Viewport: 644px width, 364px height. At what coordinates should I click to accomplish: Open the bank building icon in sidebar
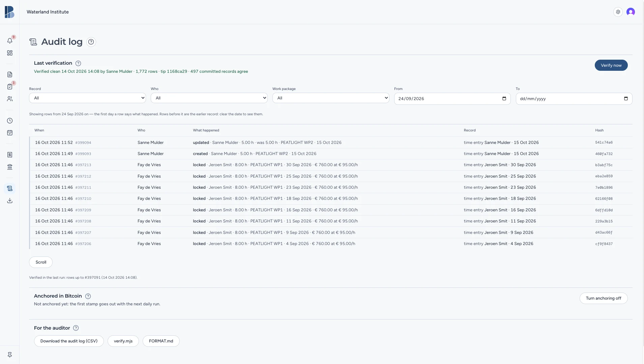pyautogui.click(x=10, y=167)
